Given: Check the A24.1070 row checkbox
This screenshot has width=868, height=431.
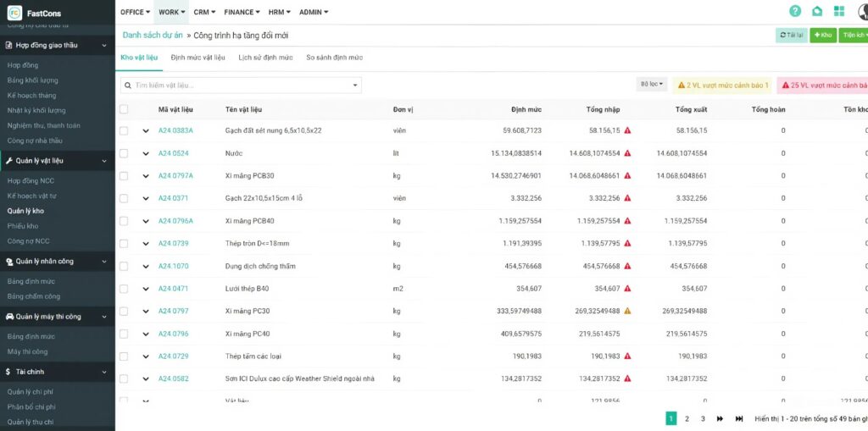Looking at the screenshot, I should (124, 266).
